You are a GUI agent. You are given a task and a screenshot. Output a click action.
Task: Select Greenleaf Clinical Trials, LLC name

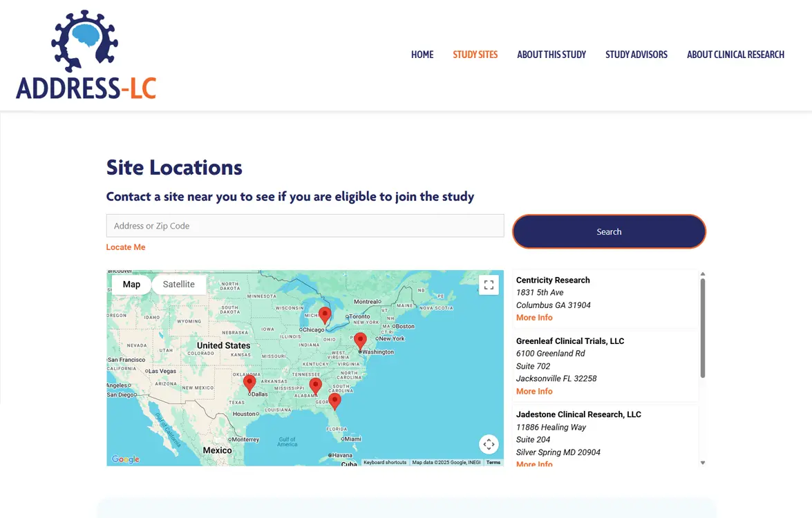click(x=570, y=341)
